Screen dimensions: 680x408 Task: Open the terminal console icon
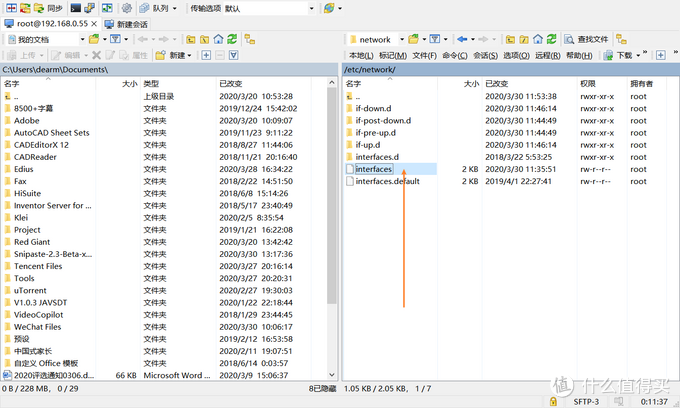tap(76, 8)
